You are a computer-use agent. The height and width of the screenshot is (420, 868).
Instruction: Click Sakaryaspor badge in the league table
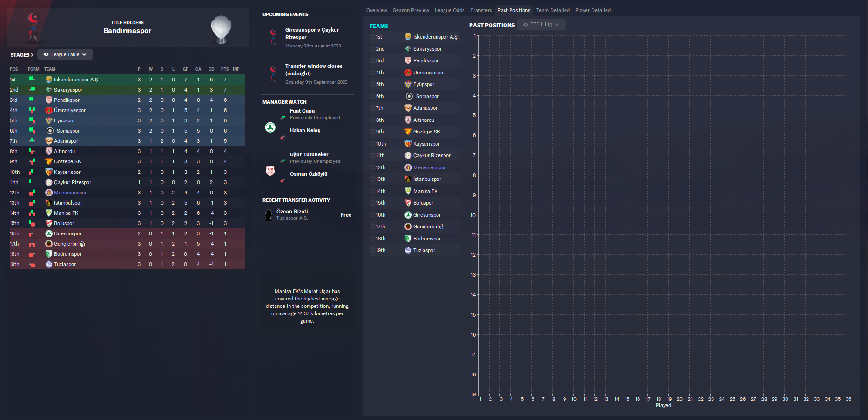[x=49, y=90]
